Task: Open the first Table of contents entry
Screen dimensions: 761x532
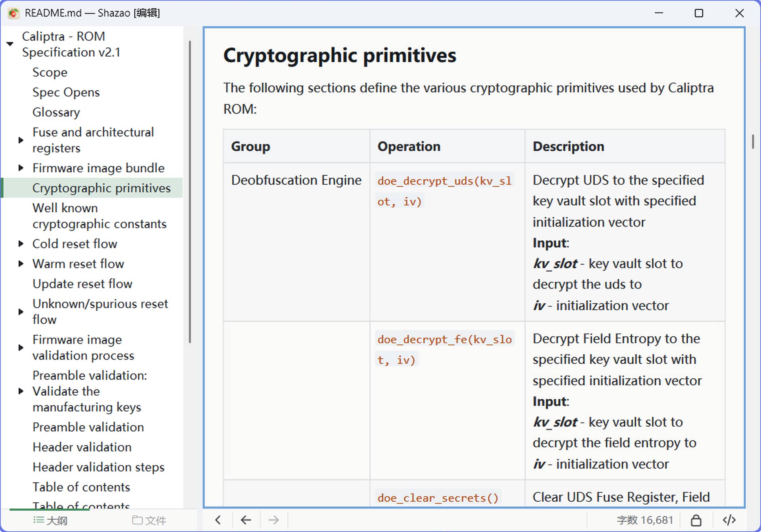Action: (81, 487)
